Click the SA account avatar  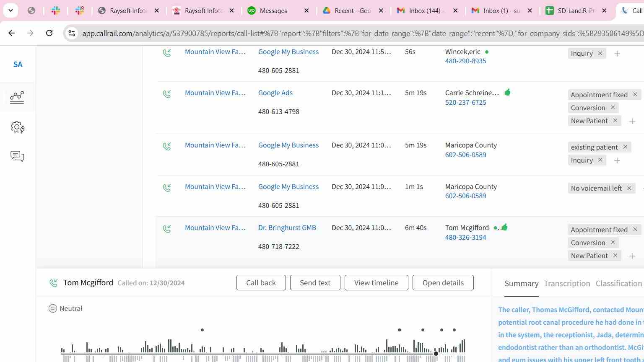18,65
